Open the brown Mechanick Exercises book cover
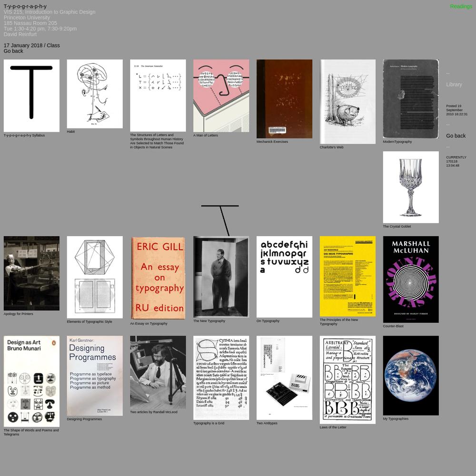476x476 pixels. (x=284, y=99)
